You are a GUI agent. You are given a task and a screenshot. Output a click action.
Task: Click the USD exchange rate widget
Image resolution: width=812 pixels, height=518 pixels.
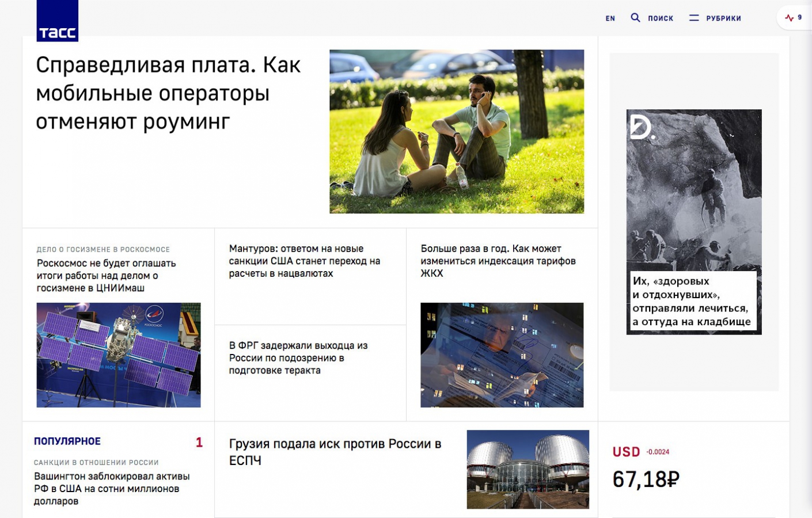(646, 467)
